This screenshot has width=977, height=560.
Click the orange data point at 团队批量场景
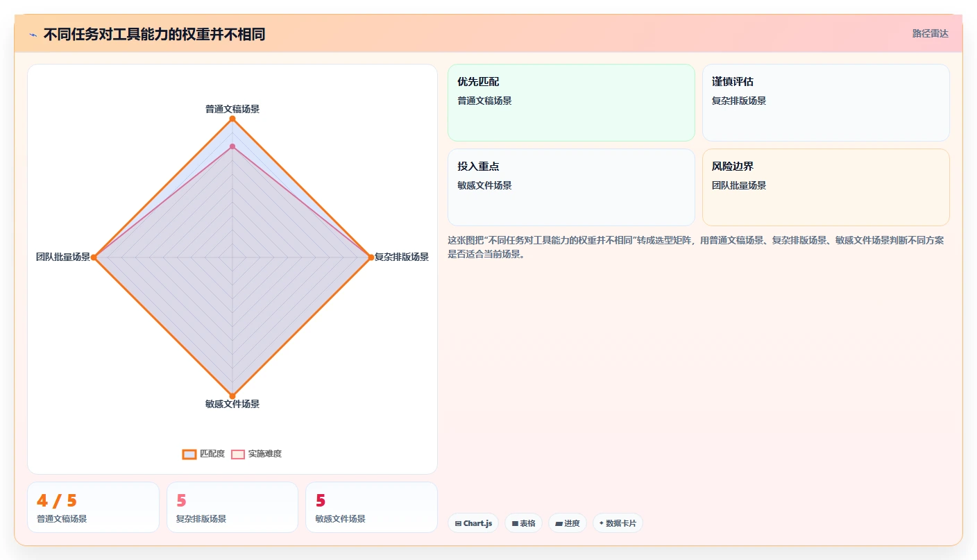94,257
